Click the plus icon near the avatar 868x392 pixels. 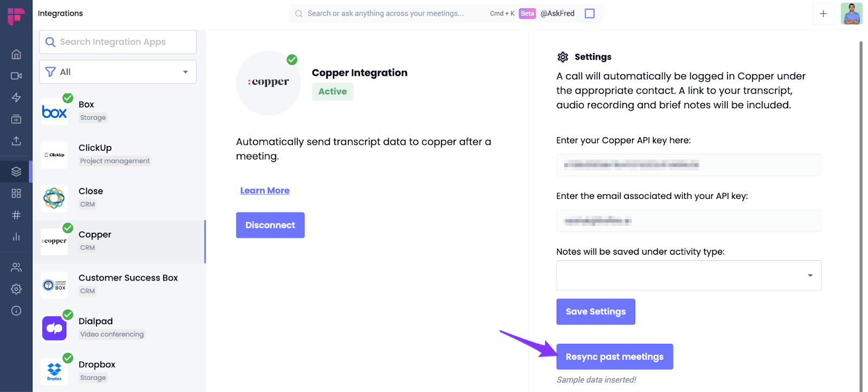(823, 14)
